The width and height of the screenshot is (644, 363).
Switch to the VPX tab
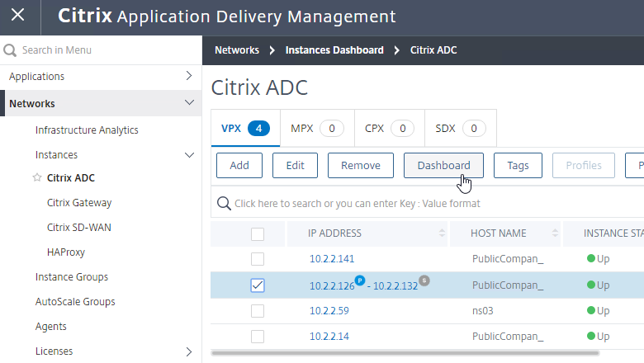245,128
